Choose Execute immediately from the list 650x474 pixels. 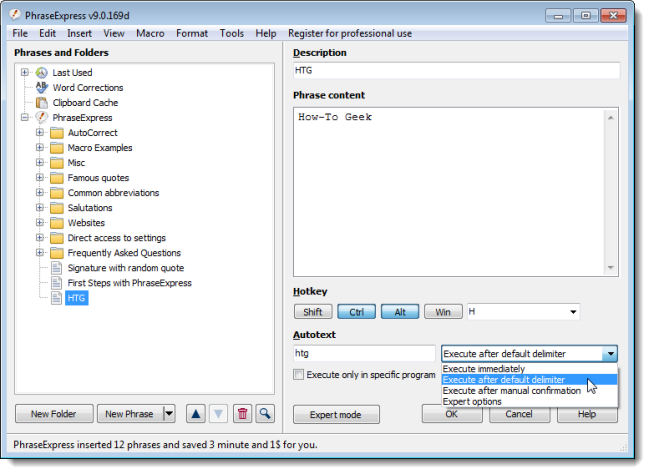(x=529, y=369)
